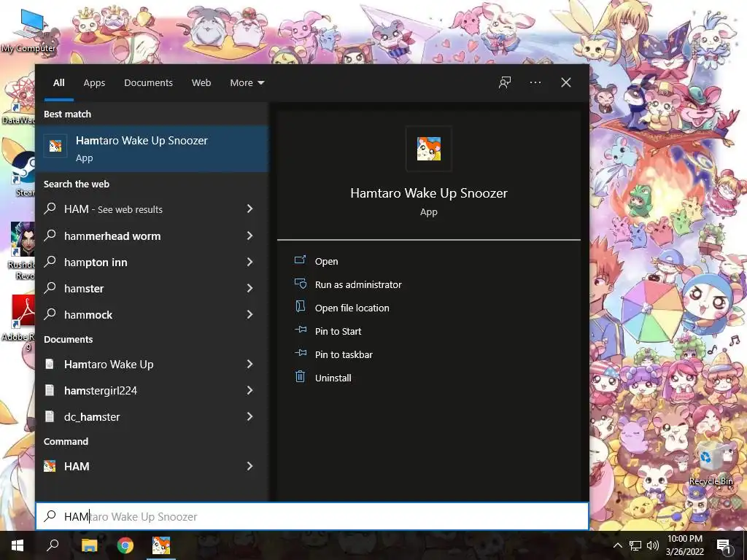Screen dimensions: 747x560
Task: Open the three-dots options menu
Action: (x=535, y=82)
